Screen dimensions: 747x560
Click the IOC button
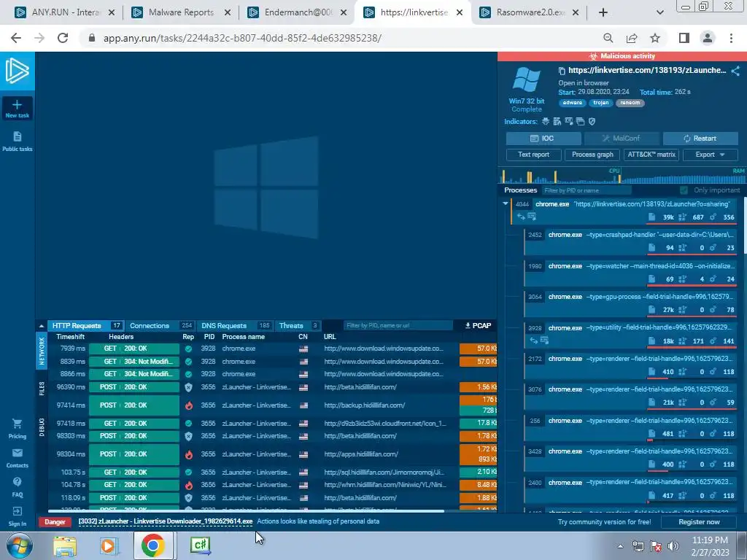tap(543, 138)
